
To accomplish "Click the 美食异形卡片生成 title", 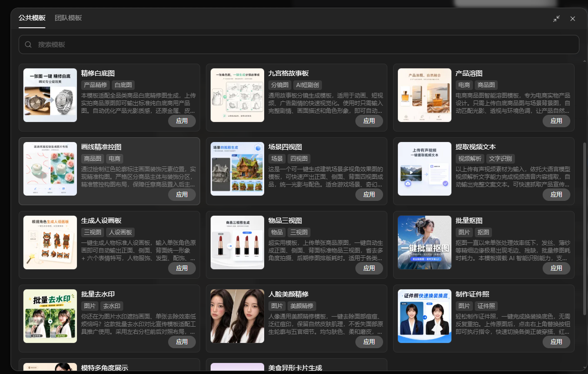I will 295,368.
